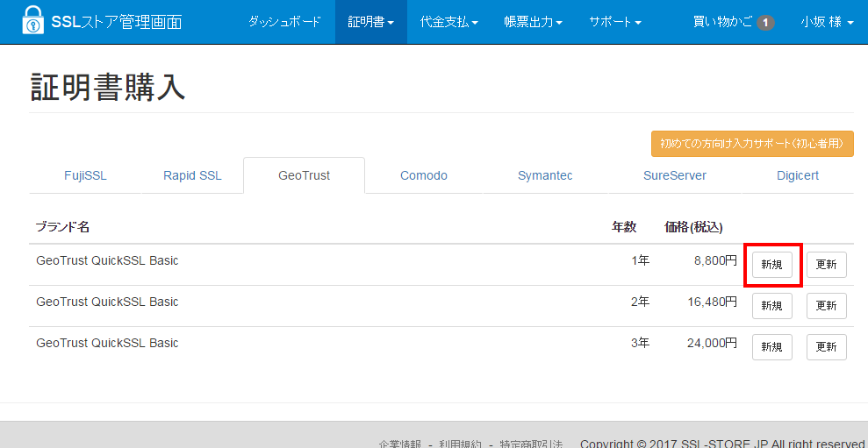The width and height of the screenshot is (868, 448).
Task: Click 更新 for the 1年 GeoTrust plan
Action: [827, 265]
